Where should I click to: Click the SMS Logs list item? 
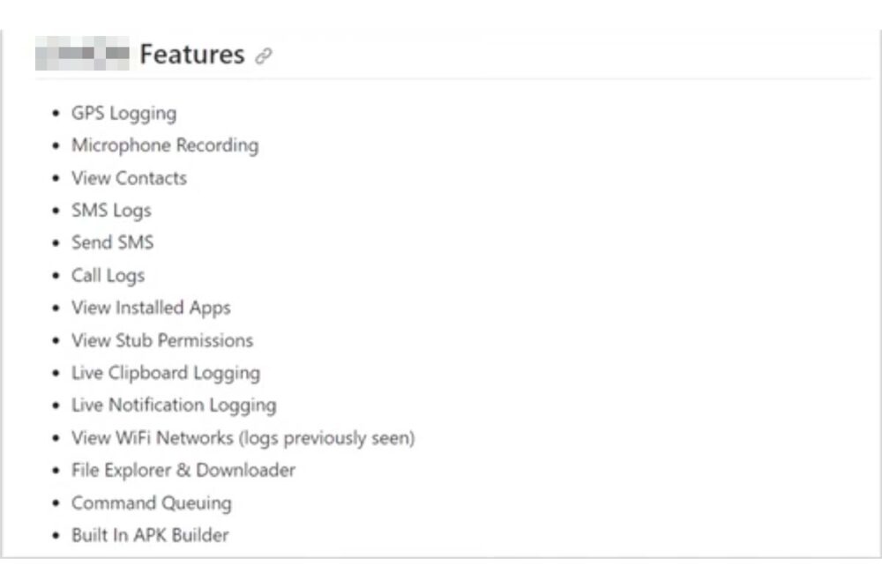(x=111, y=211)
